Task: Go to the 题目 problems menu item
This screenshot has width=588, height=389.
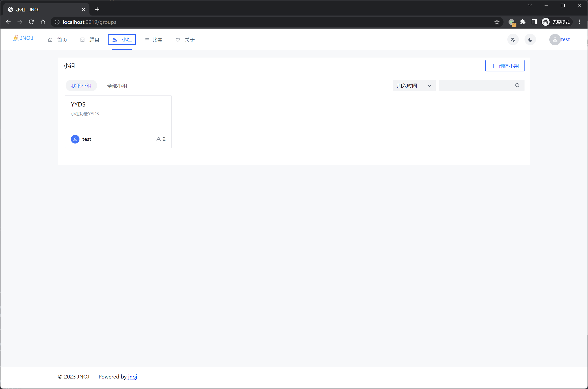Action: point(90,40)
